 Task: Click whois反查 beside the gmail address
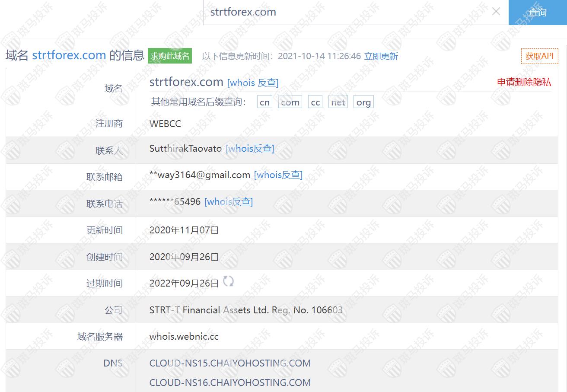click(x=278, y=175)
